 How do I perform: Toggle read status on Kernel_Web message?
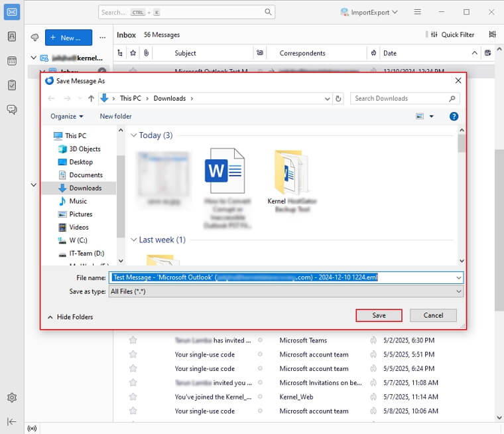(x=260, y=397)
